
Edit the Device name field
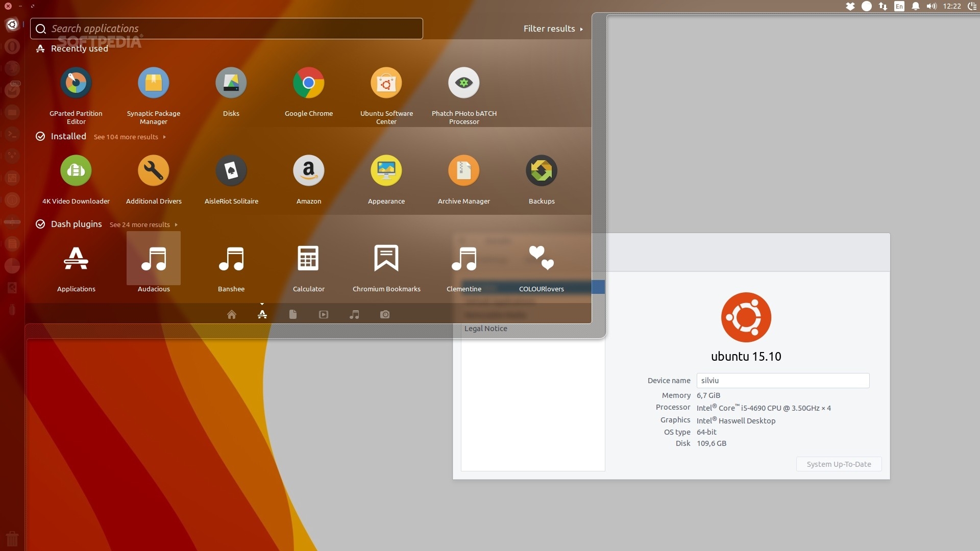783,381
